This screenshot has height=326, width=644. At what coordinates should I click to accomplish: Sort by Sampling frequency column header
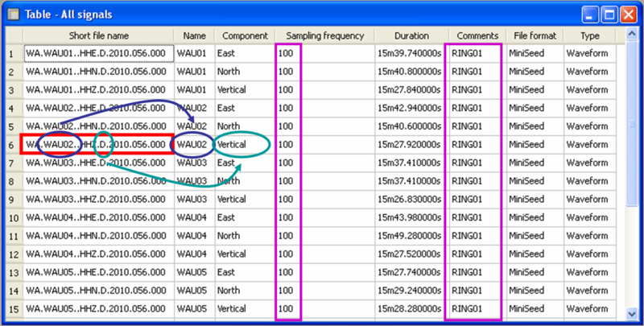[325, 36]
